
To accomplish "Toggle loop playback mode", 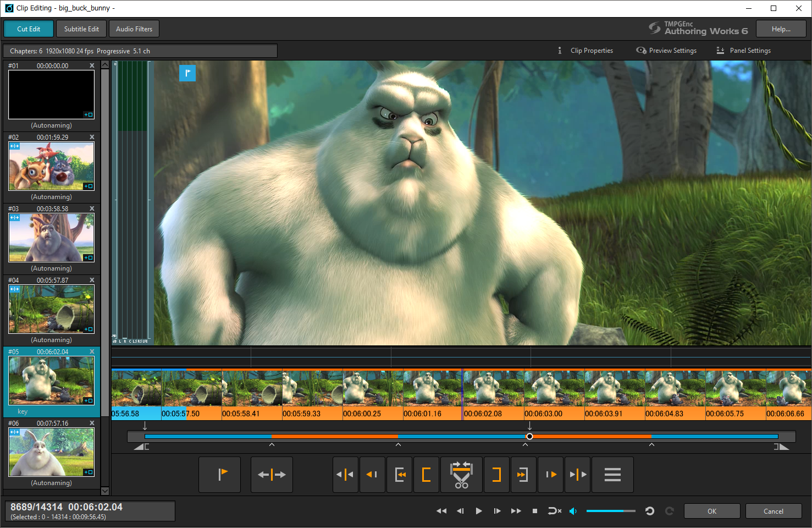I will click(554, 511).
